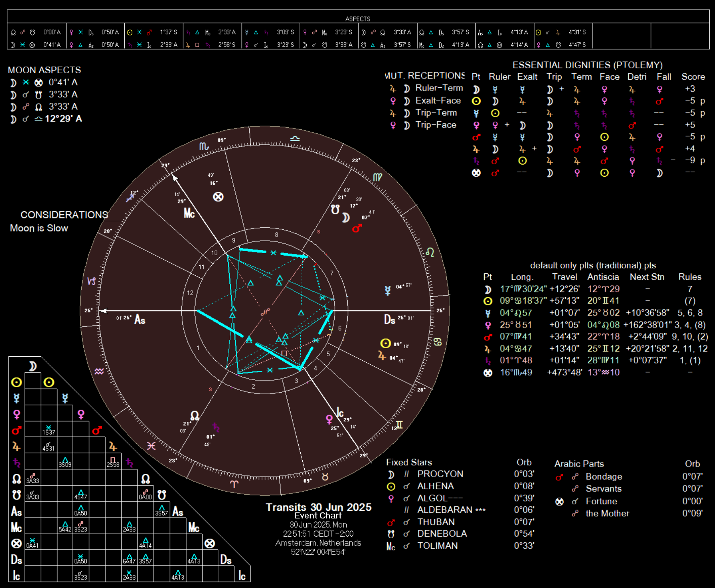The height and width of the screenshot is (588, 715).
Task: Select the Event Chart subtitle
Action: click(318, 516)
